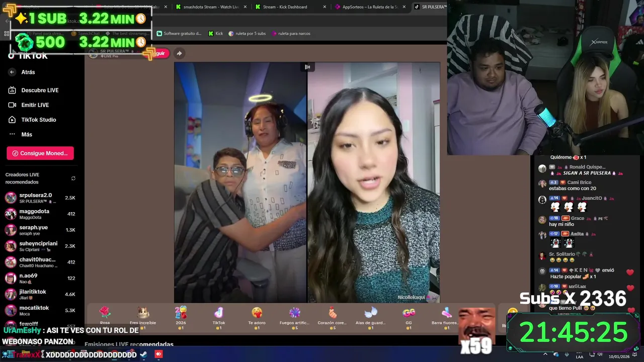Open the ruleta por 5 subs bookmark
The image size is (644, 362).
(x=247, y=34)
